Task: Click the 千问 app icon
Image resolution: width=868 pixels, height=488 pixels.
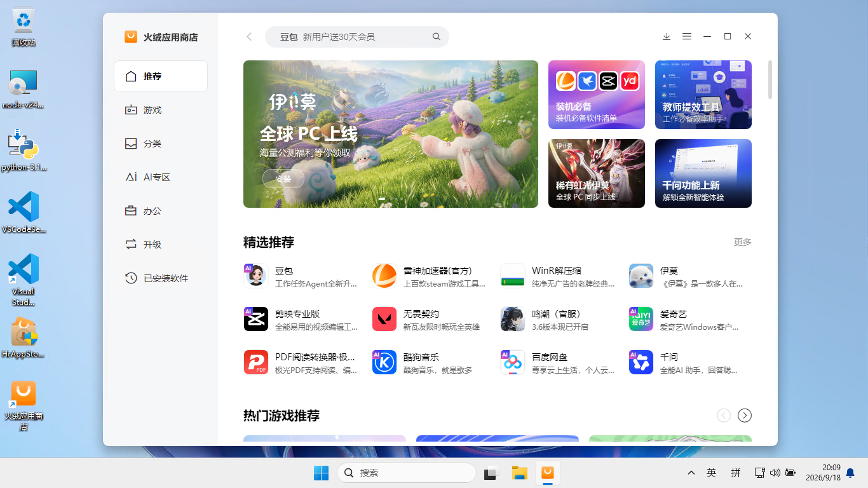Action: click(x=641, y=362)
